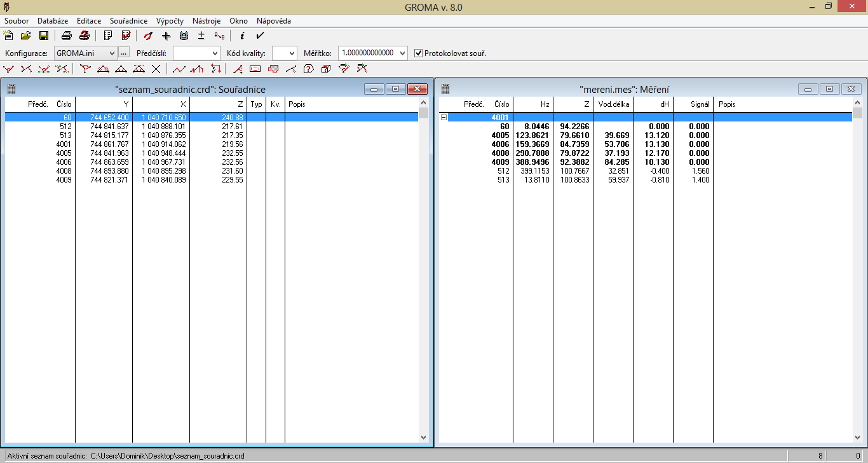Open the Souřadnice menu
Screen dimensions: 868x463
click(128, 21)
